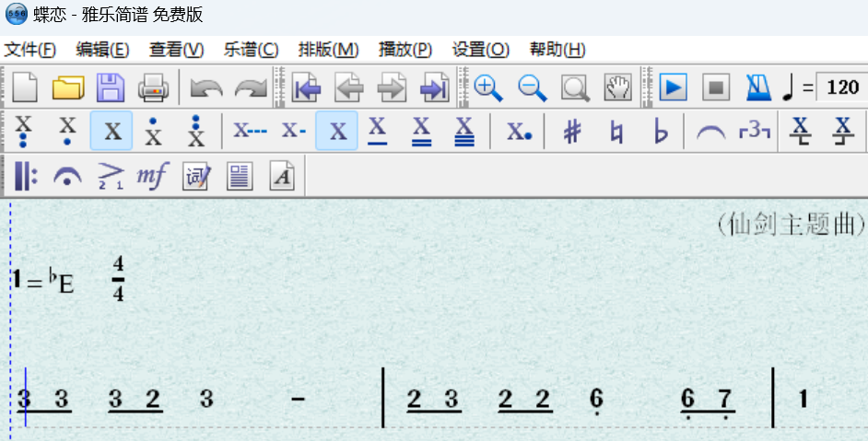868x441 pixels.
Task: Choose quarter note duration X
Action: [336, 131]
